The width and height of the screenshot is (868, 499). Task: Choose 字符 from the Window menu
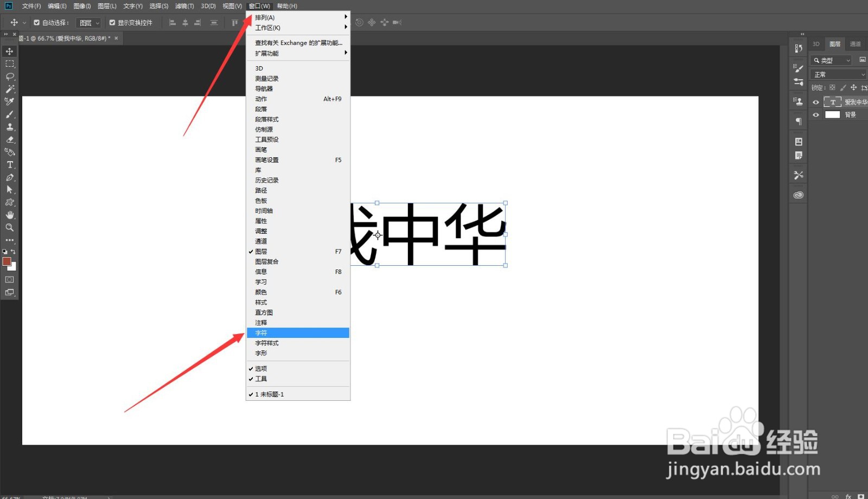[298, 333]
